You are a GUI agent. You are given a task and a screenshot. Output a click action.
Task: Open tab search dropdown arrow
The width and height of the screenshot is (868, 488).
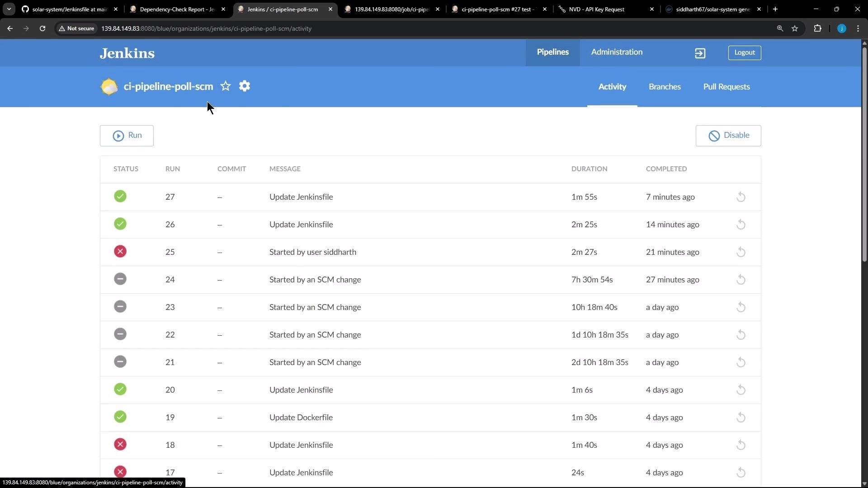point(9,9)
